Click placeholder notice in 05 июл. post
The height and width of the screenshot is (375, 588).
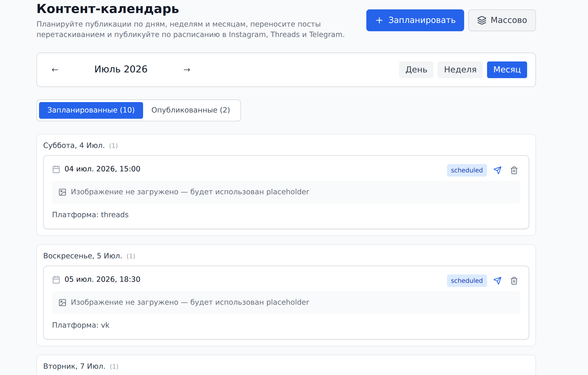coord(286,303)
